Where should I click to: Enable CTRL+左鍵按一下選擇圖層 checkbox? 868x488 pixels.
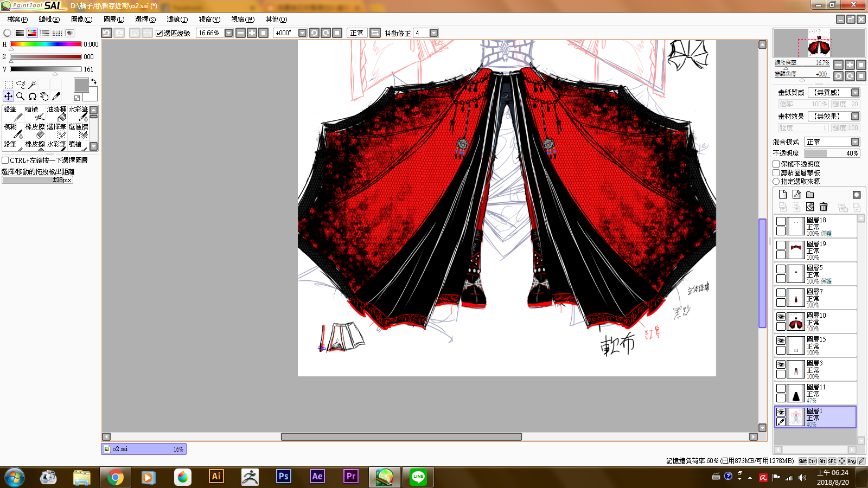pos(5,160)
